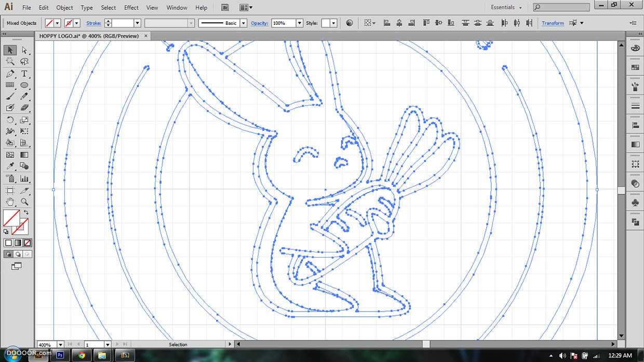Select the Zoom magnifier tool
The width and height of the screenshot is (644, 362).
pos(24,202)
